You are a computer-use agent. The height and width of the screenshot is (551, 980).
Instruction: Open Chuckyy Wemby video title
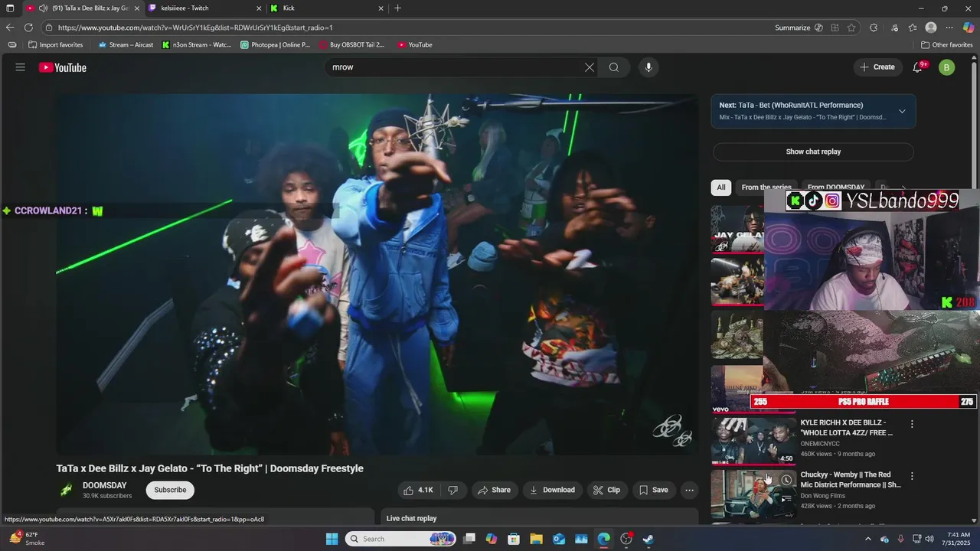click(x=851, y=479)
